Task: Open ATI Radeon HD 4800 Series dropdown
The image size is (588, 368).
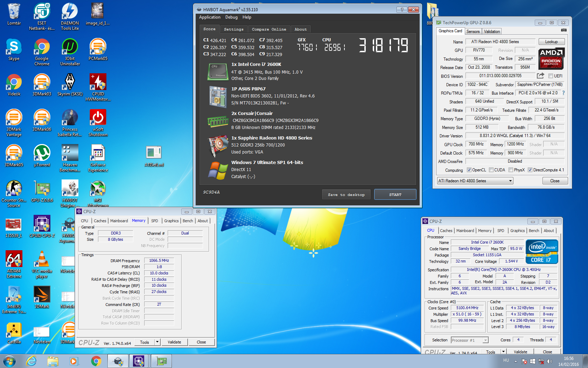Action: point(475,181)
